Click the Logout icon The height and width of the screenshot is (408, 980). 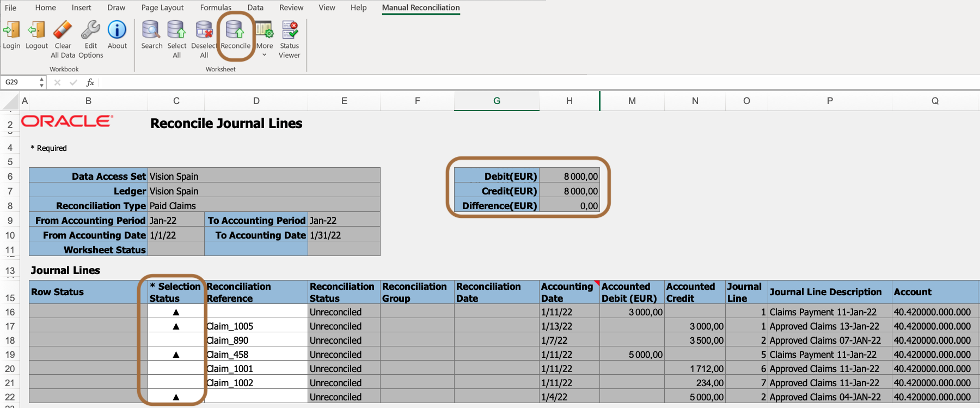pyautogui.click(x=36, y=31)
